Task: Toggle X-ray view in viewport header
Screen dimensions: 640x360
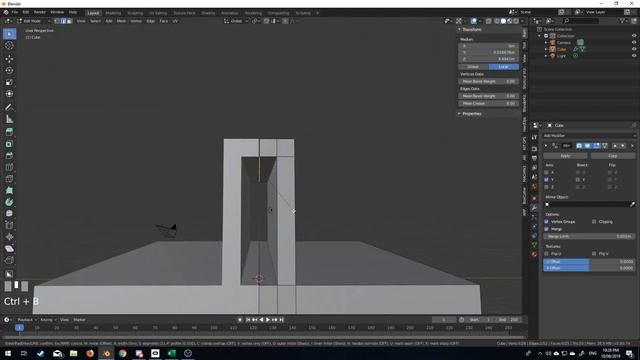Action: coord(489,21)
